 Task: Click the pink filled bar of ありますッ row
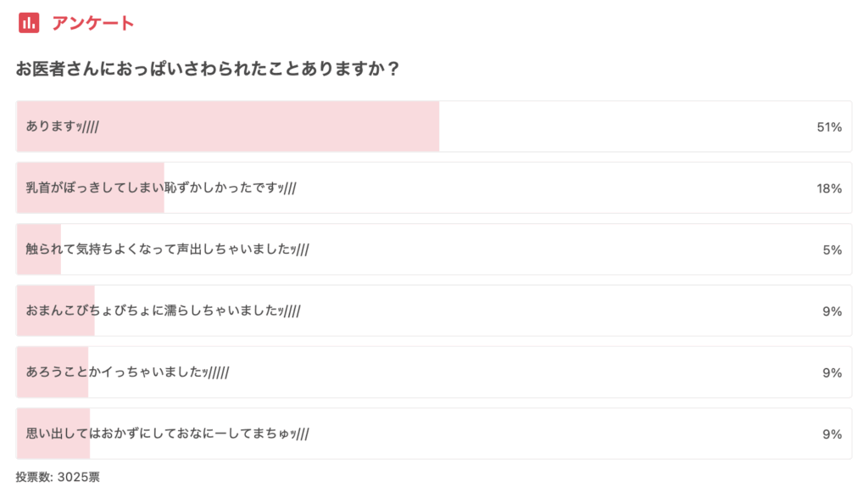pos(228,126)
